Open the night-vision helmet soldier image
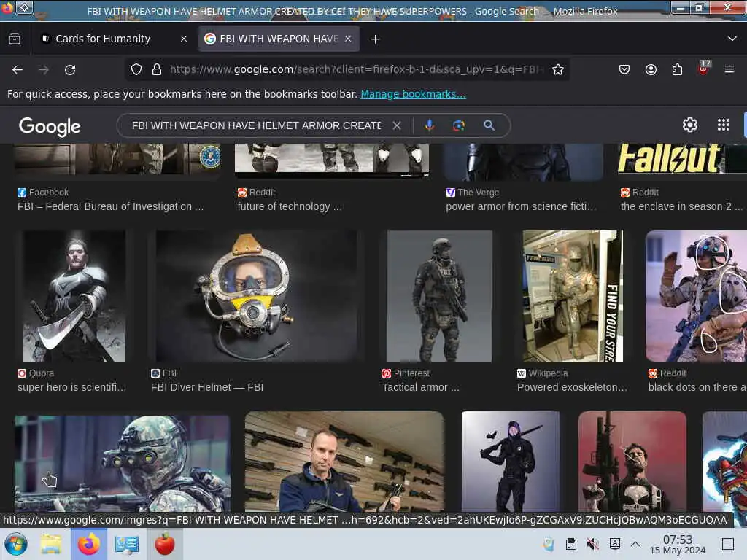Viewport: 747px width, 560px height. (123, 464)
